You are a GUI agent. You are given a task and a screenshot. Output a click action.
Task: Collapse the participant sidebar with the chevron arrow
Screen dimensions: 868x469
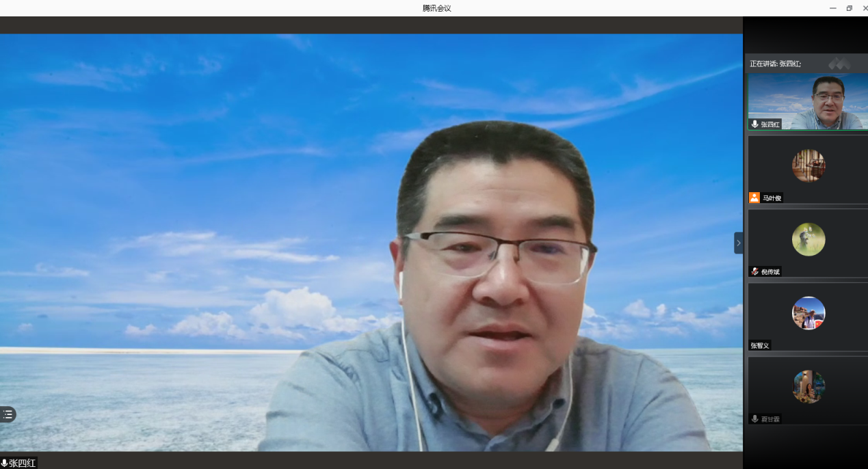(x=738, y=243)
